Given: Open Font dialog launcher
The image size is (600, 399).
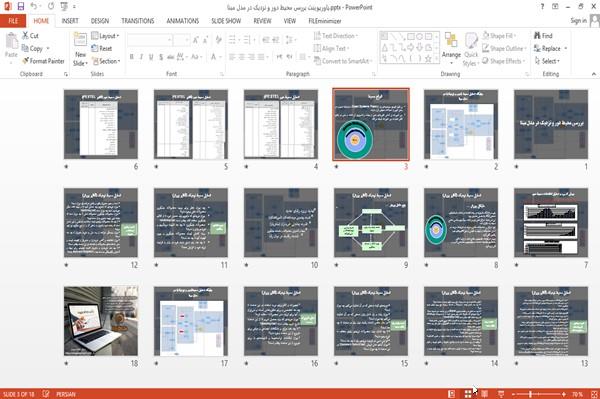Looking at the screenshot, I should pos(222,74).
